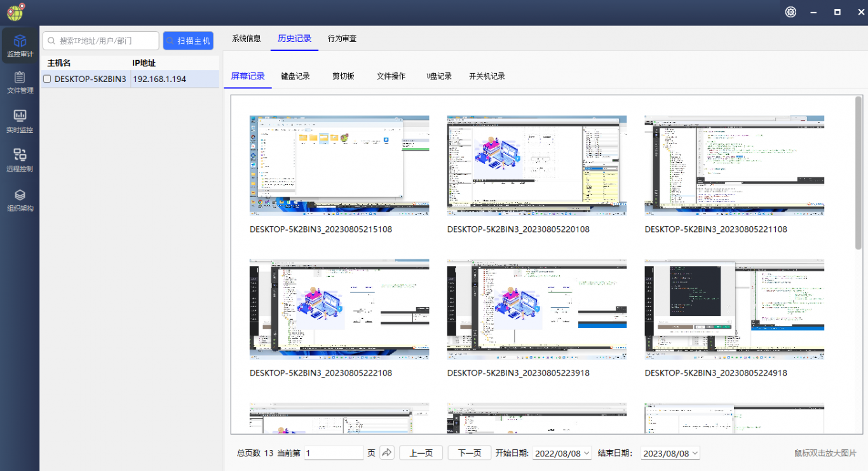The image size is (868, 471).
Task: Open screenshot thumbnail 20230805221108
Action: (x=735, y=165)
